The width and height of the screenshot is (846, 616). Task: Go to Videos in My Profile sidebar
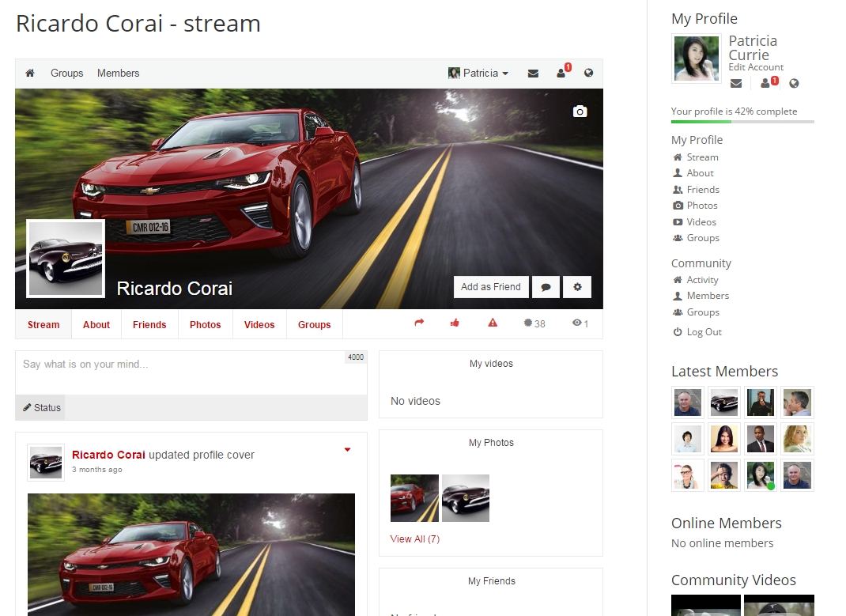(701, 221)
